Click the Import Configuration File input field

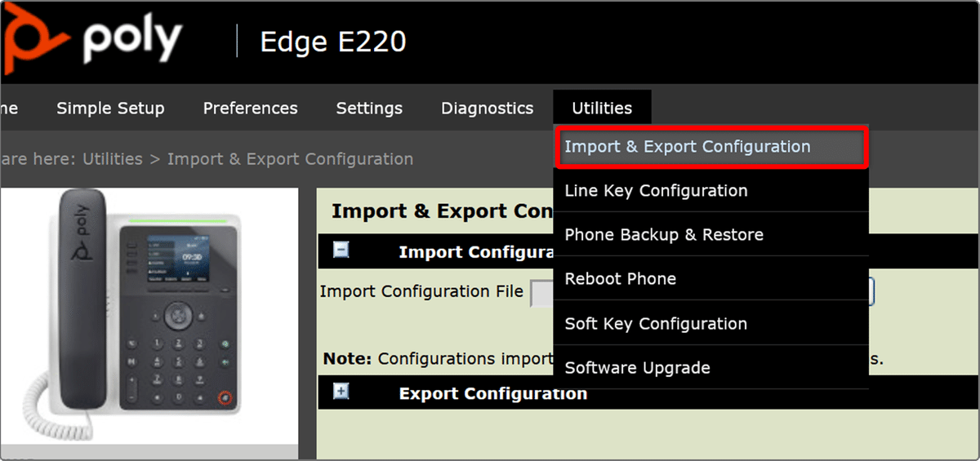pos(541,292)
